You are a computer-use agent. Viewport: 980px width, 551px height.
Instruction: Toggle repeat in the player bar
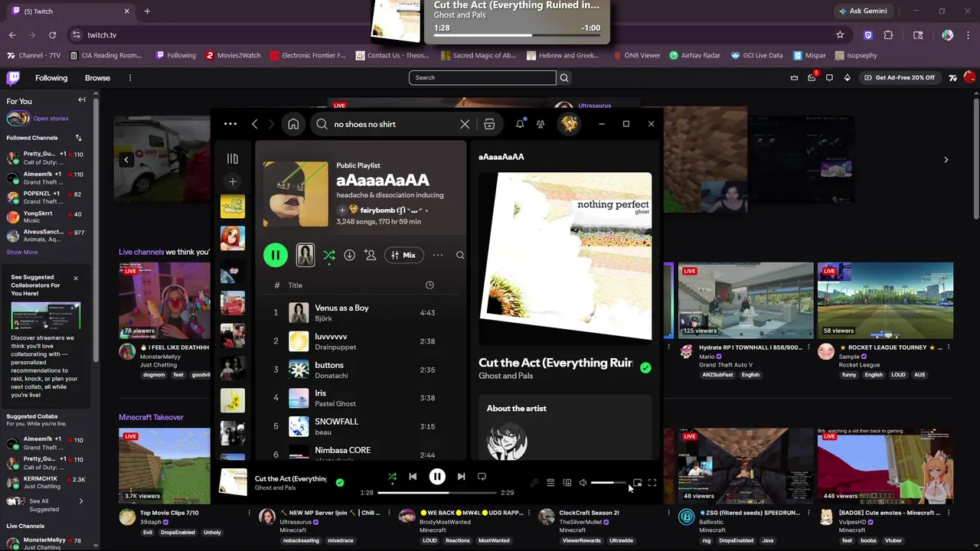[482, 476]
